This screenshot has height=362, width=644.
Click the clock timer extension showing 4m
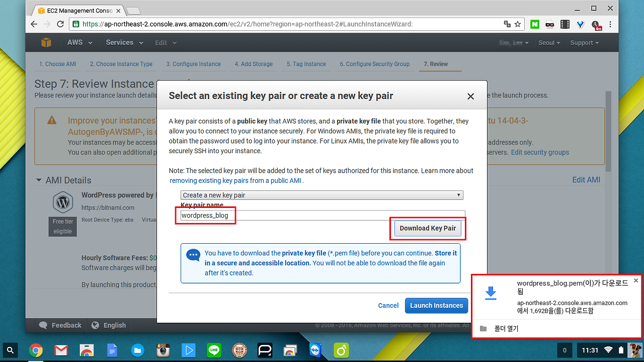click(x=596, y=25)
